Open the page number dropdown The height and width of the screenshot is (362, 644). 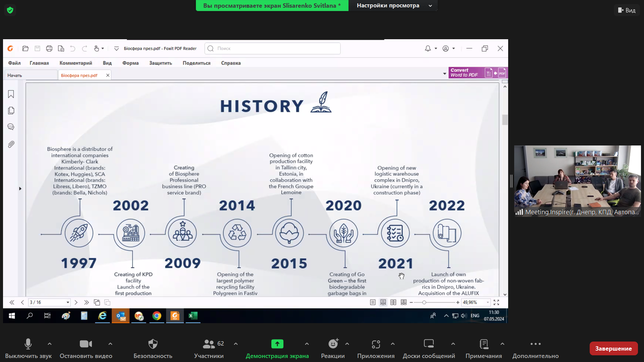click(68, 302)
